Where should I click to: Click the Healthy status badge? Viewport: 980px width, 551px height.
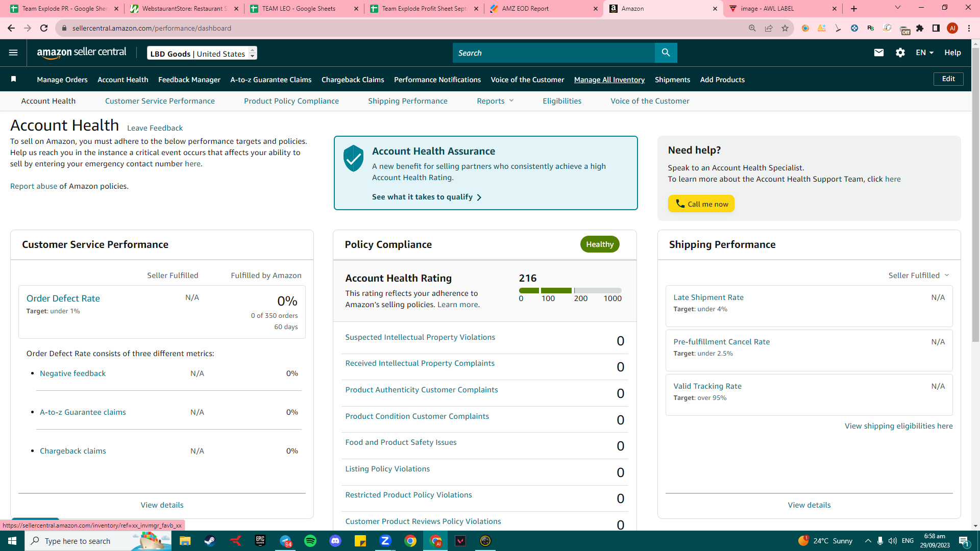600,244
